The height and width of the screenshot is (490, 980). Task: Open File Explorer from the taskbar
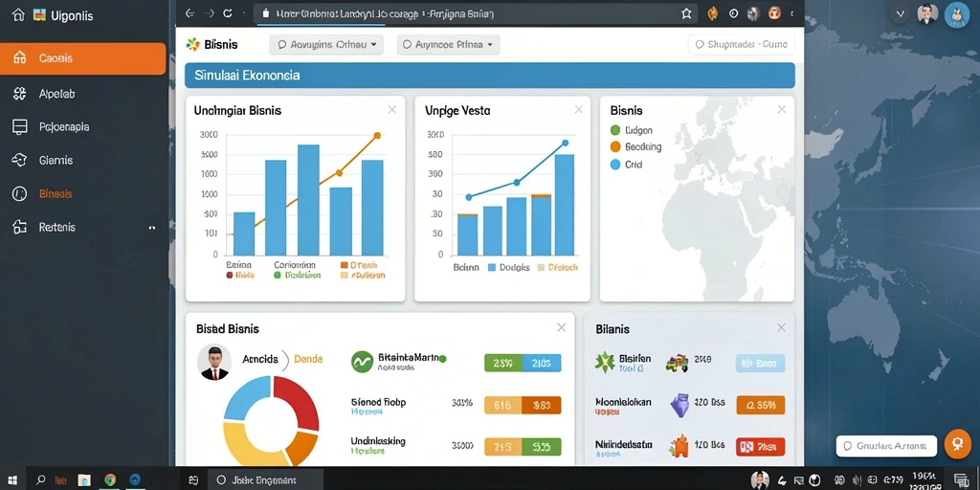[x=84, y=480]
